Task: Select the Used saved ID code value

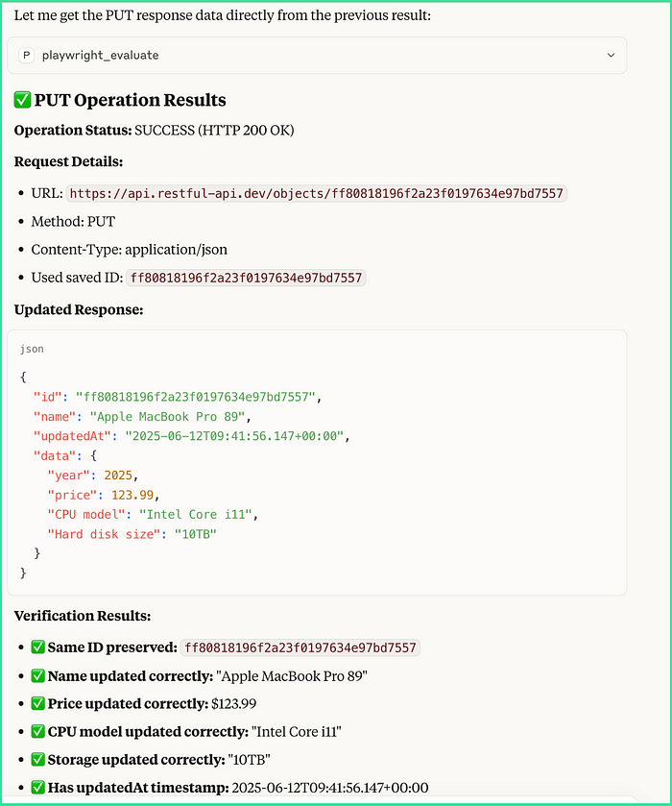Action: pos(246,278)
